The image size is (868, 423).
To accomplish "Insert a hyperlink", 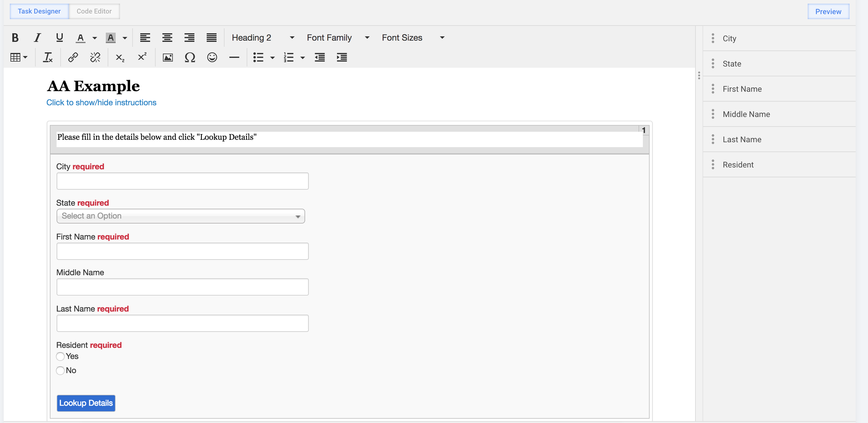I will [73, 57].
